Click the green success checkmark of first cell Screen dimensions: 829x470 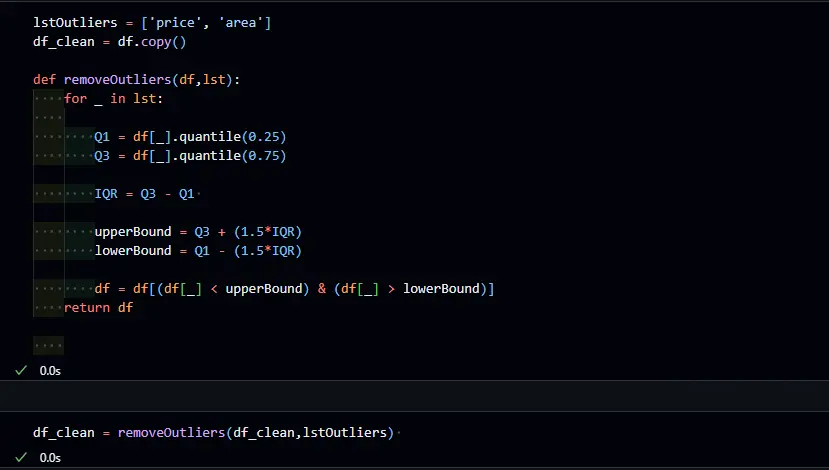coord(21,371)
